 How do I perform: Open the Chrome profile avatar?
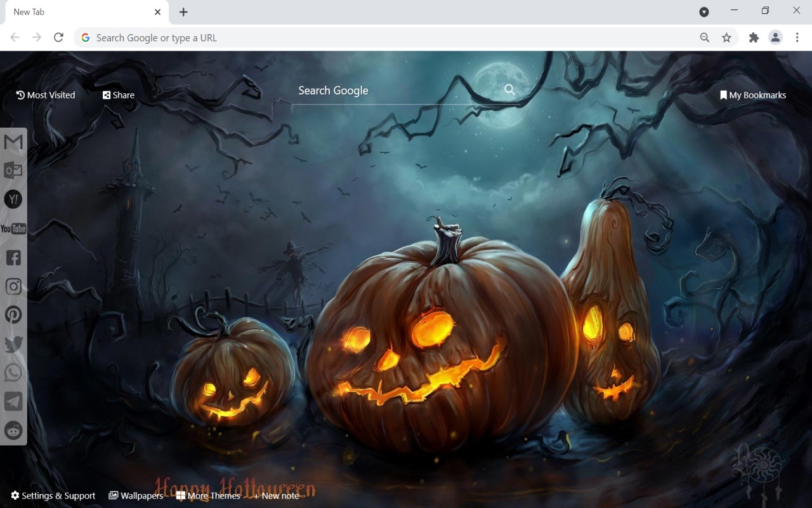coord(775,37)
